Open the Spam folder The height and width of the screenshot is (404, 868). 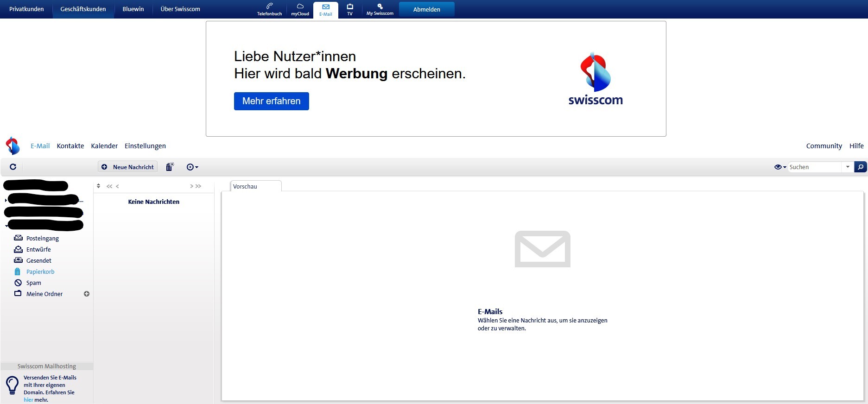(x=34, y=283)
